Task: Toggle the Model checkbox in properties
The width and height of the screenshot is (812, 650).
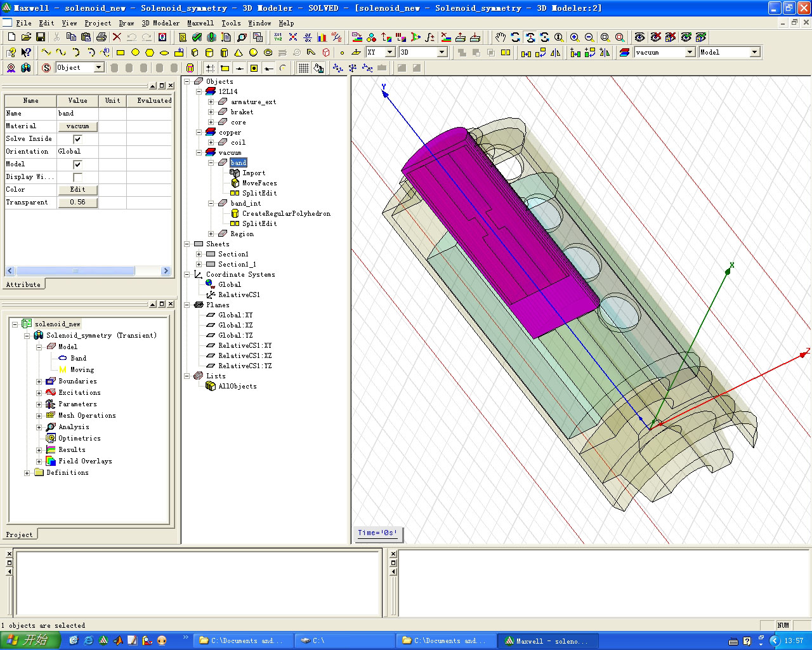Action: [77, 164]
